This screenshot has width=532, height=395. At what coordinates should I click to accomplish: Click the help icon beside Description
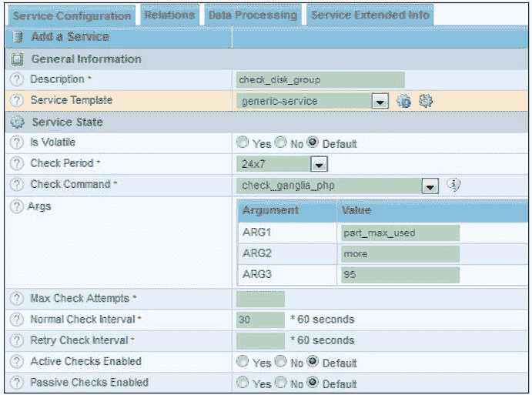point(15,79)
